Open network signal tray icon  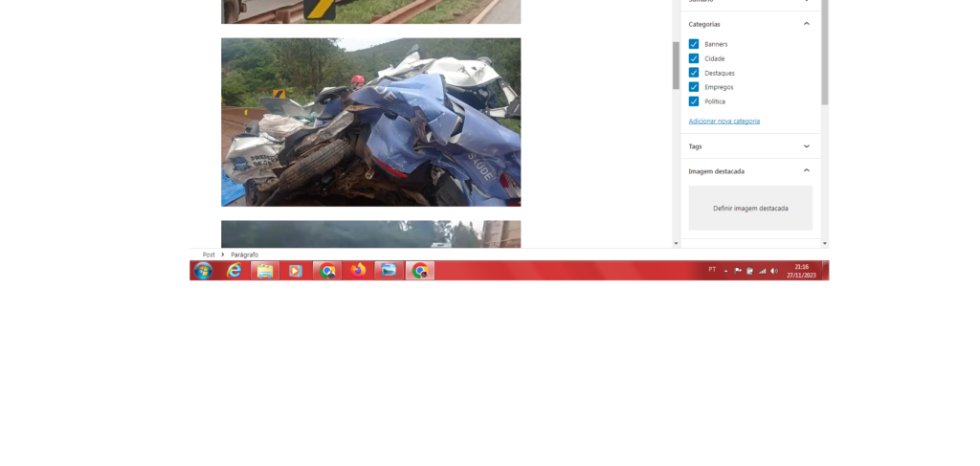(762, 271)
